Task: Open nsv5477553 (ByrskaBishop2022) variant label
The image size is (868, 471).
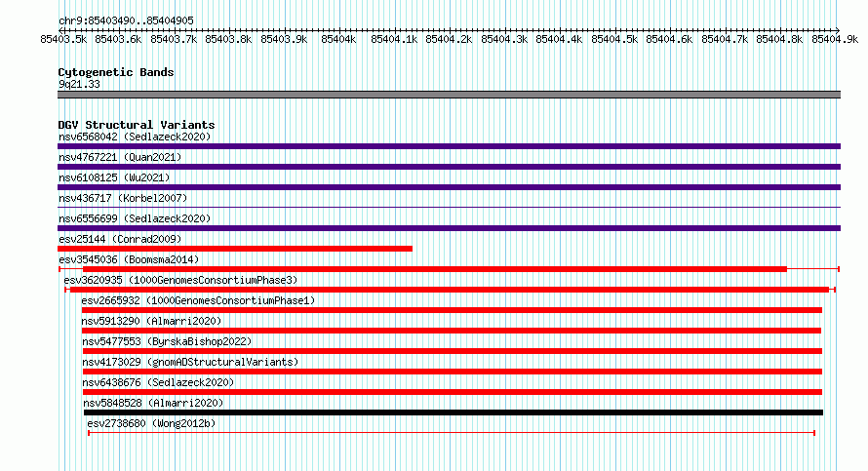Action: [x=167, y=341]
